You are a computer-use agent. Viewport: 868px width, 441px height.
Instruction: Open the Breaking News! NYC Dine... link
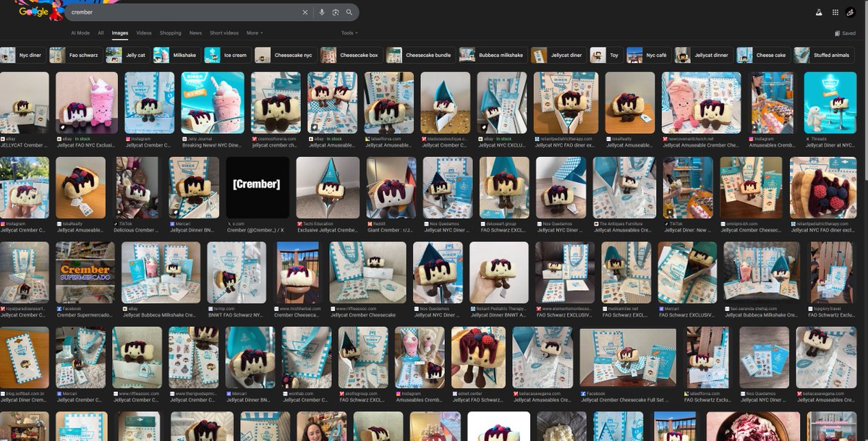tap(212, 145)
